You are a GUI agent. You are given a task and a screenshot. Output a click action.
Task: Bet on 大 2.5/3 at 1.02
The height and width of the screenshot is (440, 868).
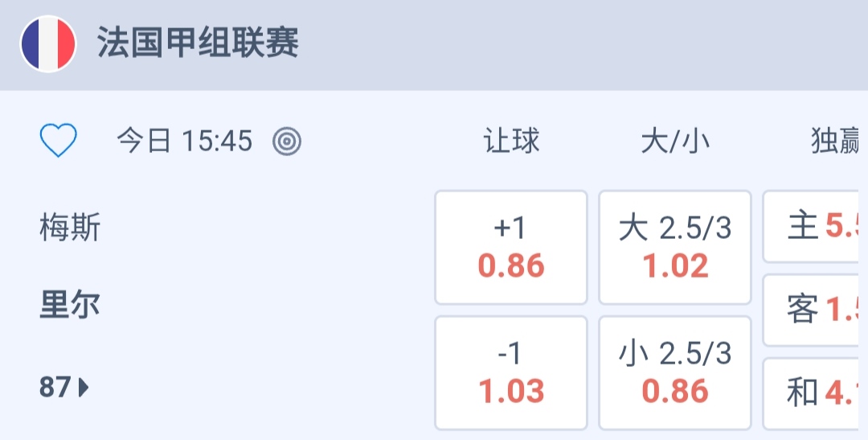pos(675,247)
